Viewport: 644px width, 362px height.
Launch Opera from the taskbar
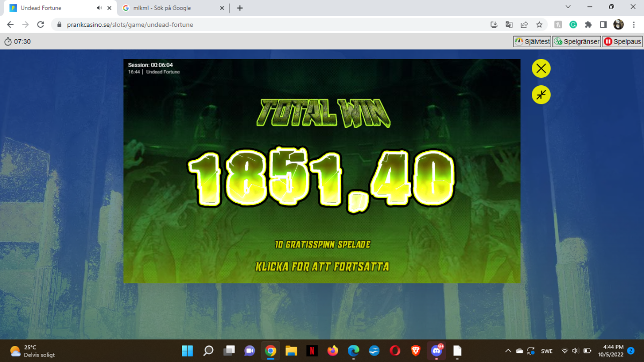point(395,351)
